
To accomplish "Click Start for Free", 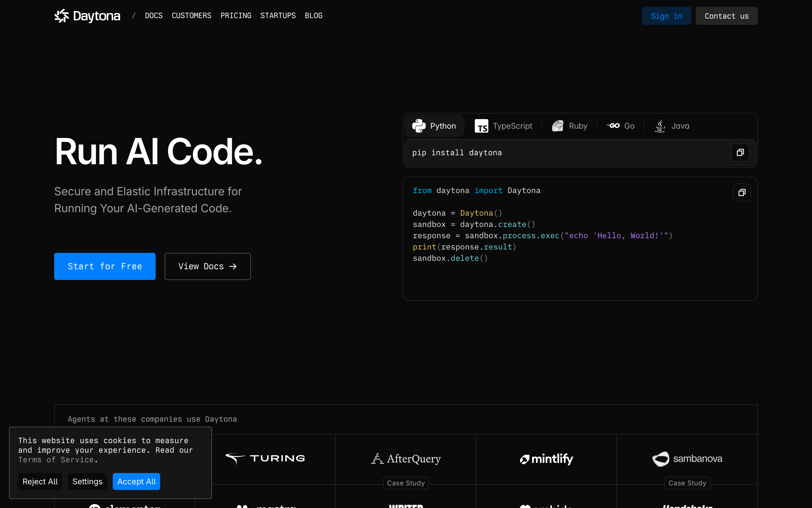I will [105, 266].
